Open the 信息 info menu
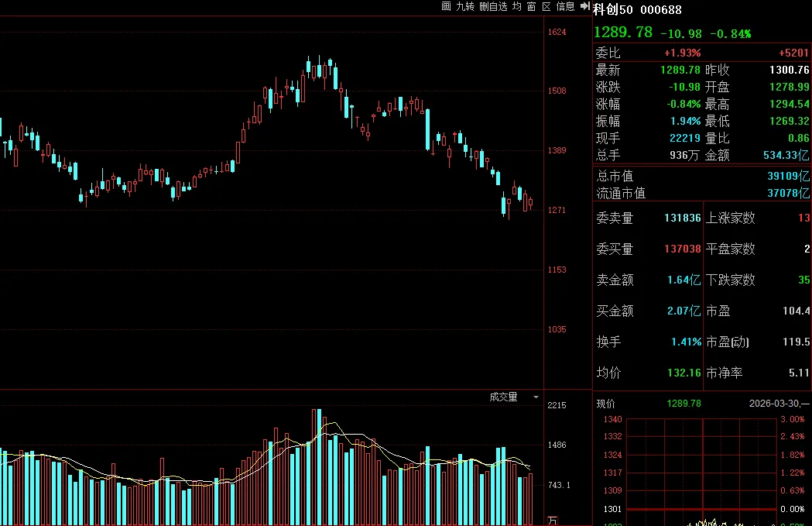 click(x=566, y=6)
